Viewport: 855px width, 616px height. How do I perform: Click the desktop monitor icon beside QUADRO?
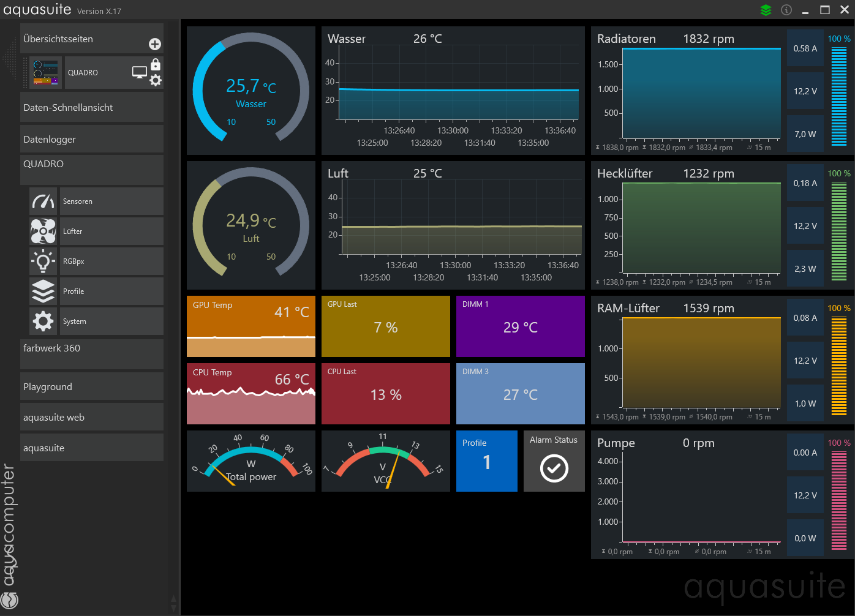140,72
